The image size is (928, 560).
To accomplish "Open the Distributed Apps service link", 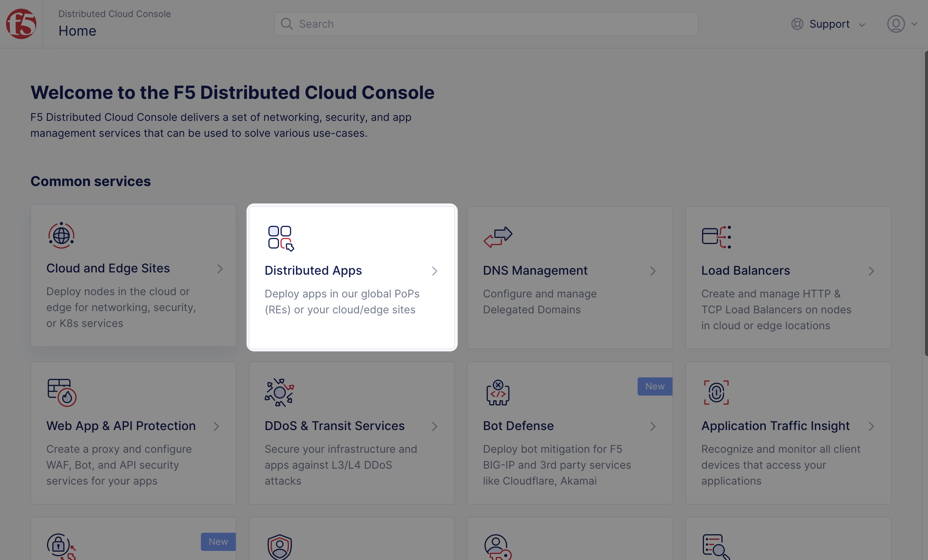I will [x=313, y=271].
